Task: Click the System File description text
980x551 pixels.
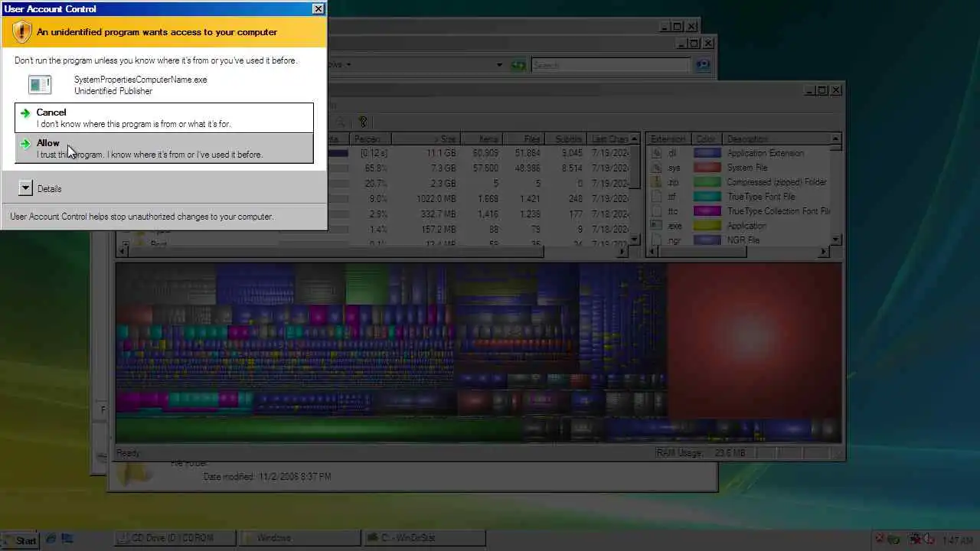Action: [x=747, y=168]
